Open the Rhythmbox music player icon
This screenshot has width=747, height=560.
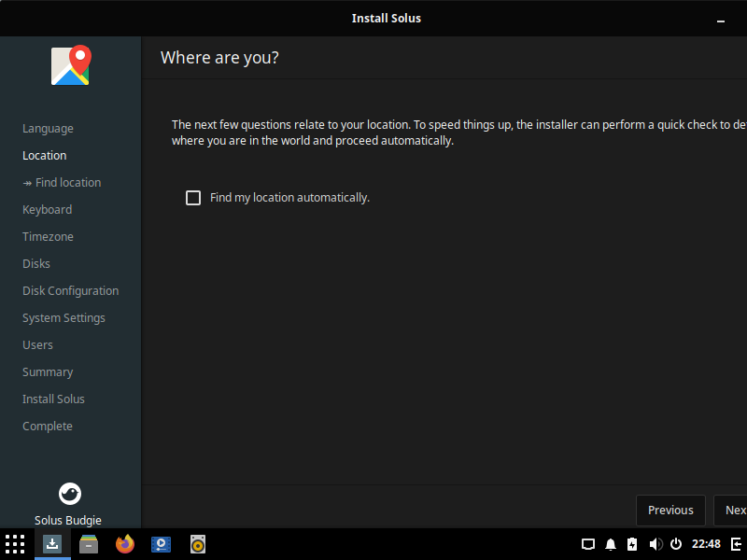coord(198,544)
